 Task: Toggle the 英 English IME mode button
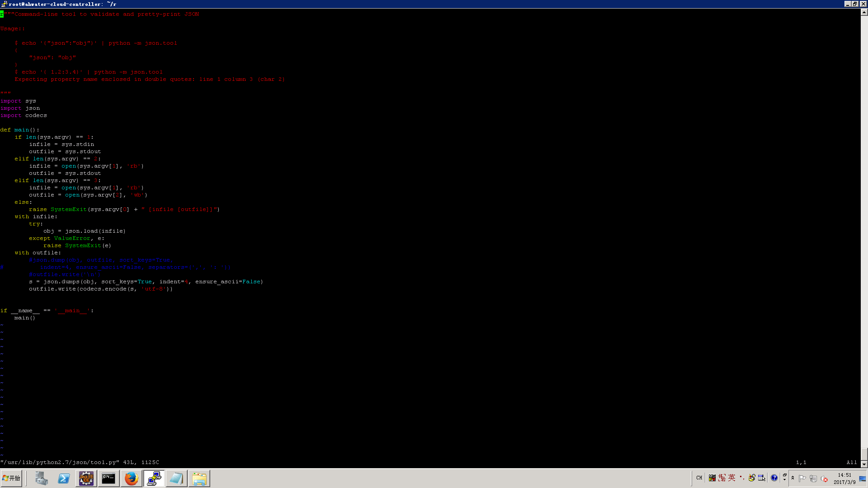pyautogui.click(x=731, y=478)
